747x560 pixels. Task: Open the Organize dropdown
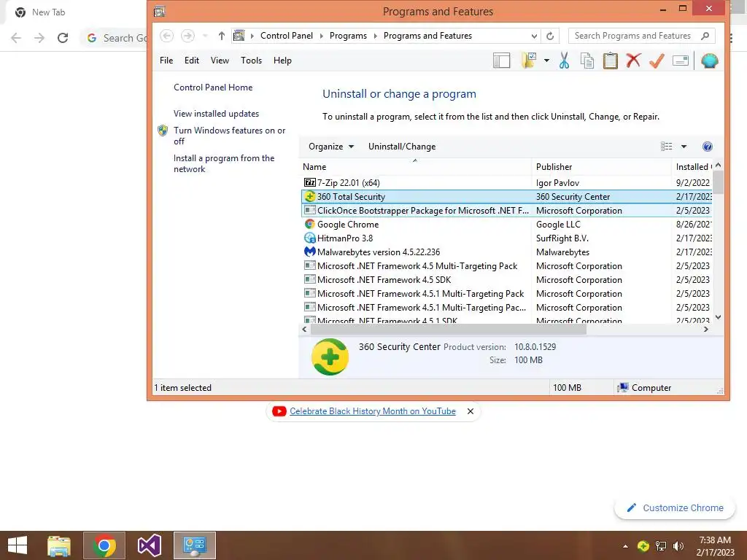[331, 147]
